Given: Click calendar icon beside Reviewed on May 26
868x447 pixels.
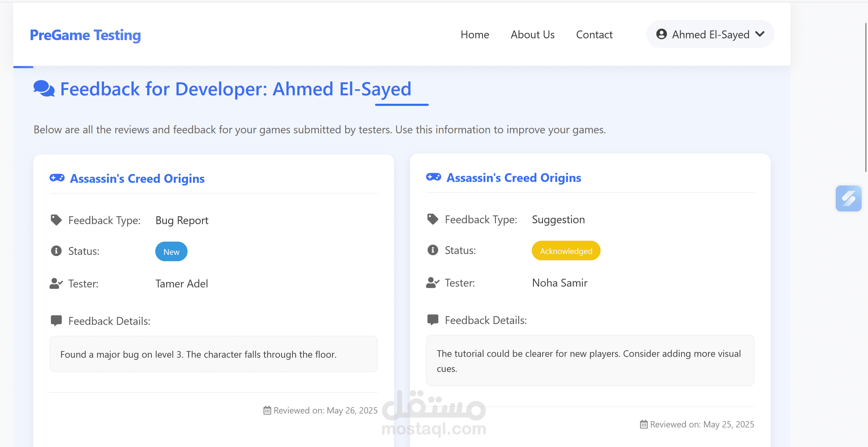Looking at the screenshot, I should (267, 410).
